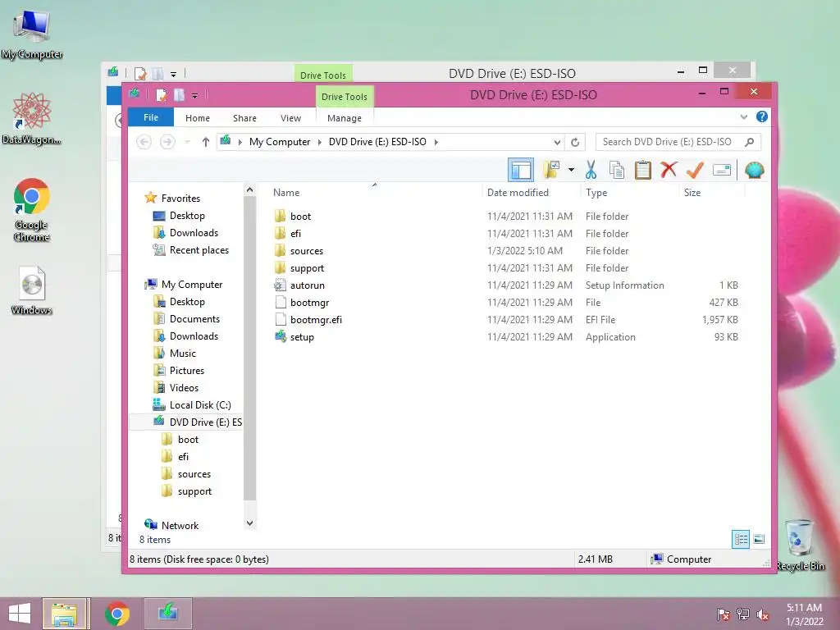Click the blue shell icon in toolbar
The height and width of the screenshot is (630, 840).
click(755, 170)
